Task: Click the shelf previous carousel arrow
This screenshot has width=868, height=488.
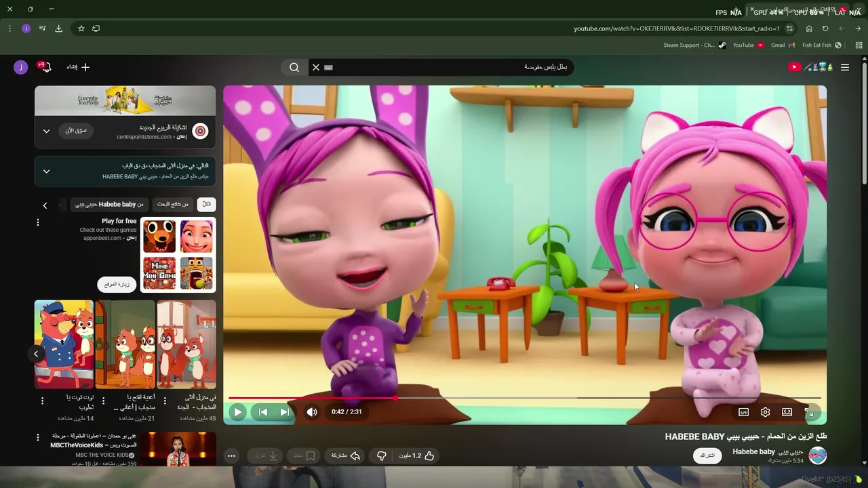Action: [36, 353]
